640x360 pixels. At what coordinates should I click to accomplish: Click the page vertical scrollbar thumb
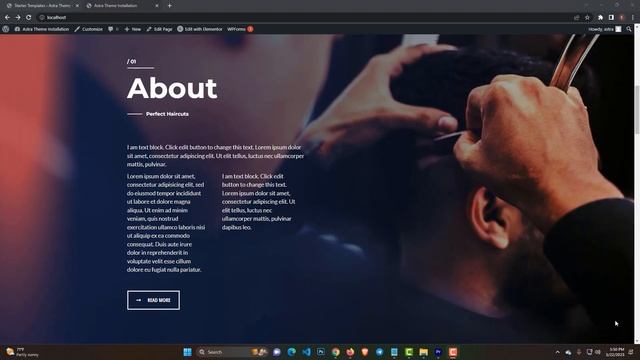click(637, 109)
